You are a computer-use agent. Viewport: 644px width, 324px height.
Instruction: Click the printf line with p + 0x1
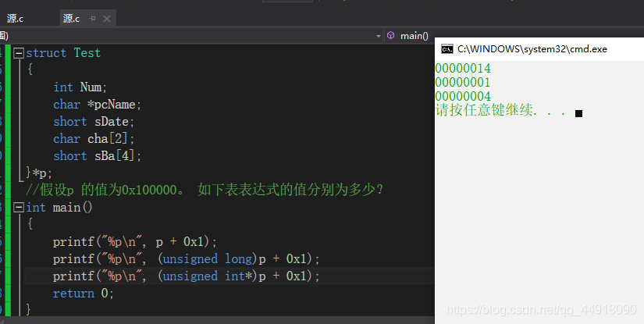(135, 241)
